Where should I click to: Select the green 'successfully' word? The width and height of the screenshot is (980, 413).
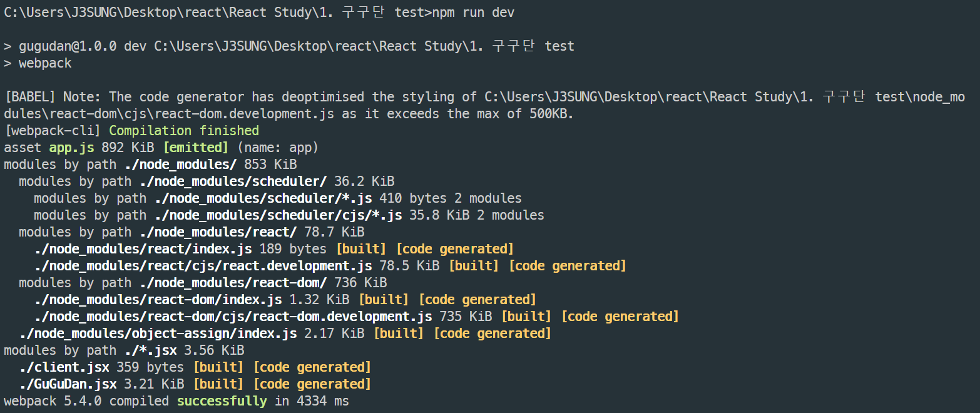(222, 401)
